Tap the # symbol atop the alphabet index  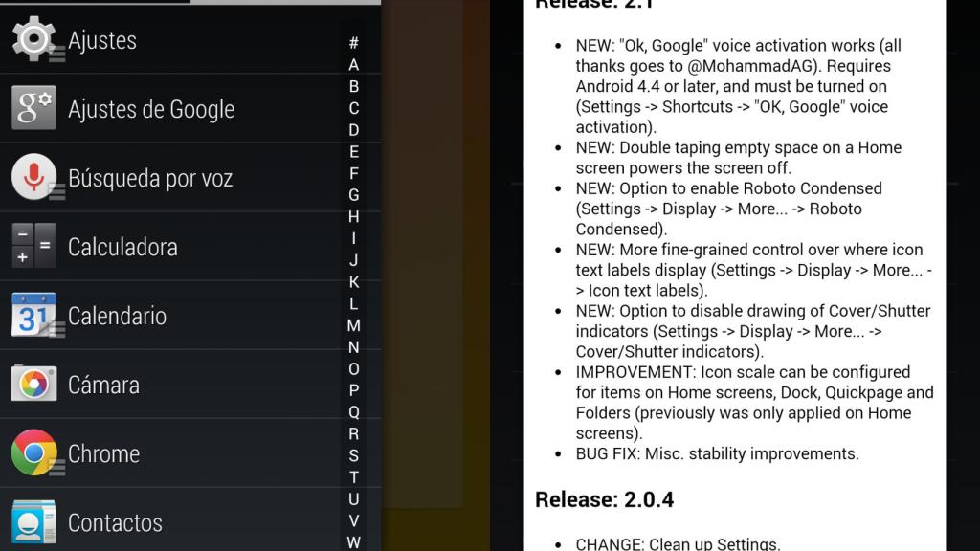click(354, 42)
